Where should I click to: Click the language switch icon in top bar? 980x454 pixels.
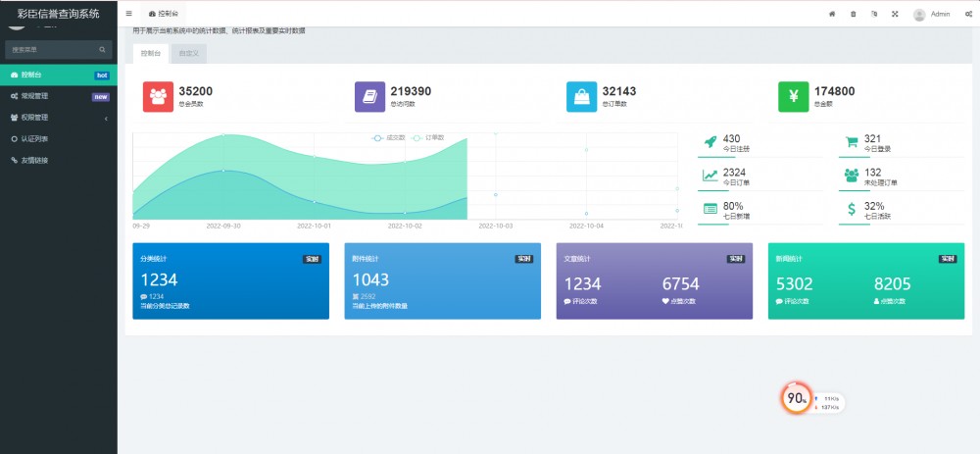click(873, 14)
